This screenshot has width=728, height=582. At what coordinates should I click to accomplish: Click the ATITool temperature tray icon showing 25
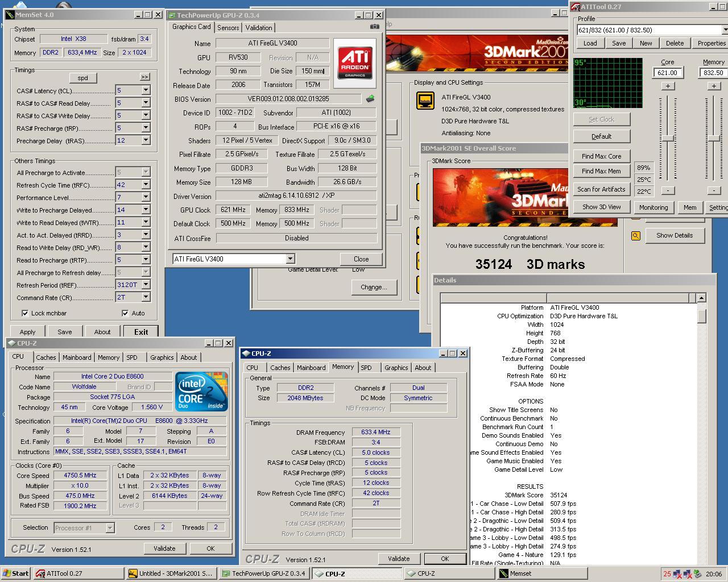[x=667, y=574]
